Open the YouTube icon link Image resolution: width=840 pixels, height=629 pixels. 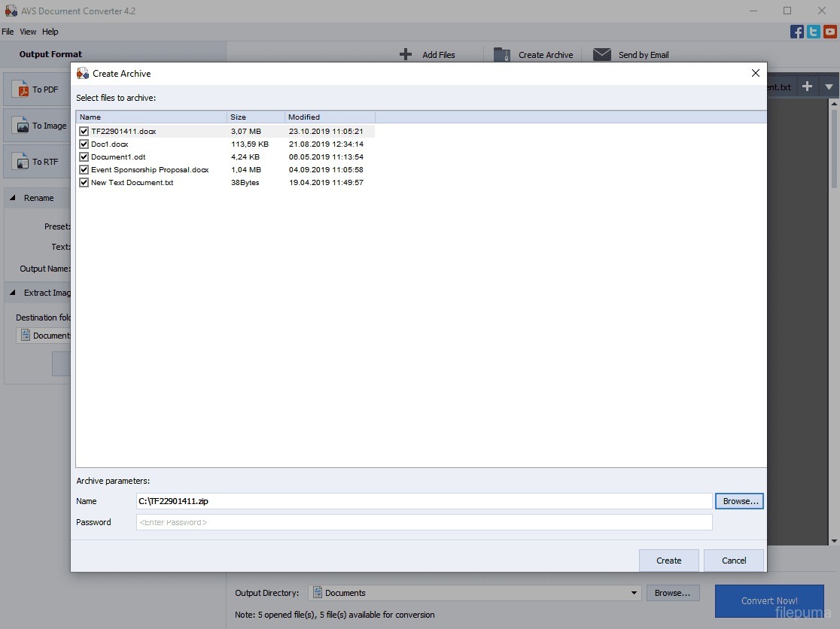tap(829, 32)
